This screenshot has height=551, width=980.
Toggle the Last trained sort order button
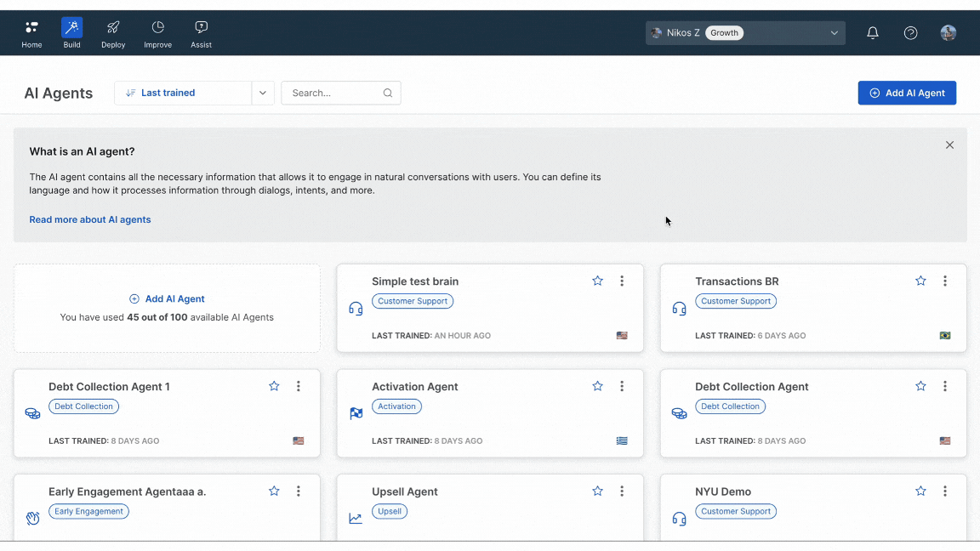click(x=183, y=94)
